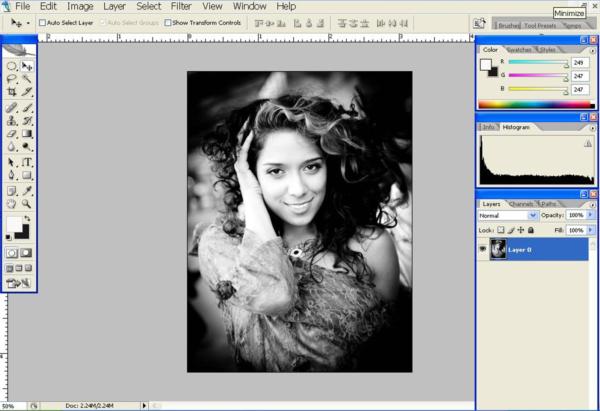600x411 pixels.
Task: Open the Image menu
Action: coord(80,7)
